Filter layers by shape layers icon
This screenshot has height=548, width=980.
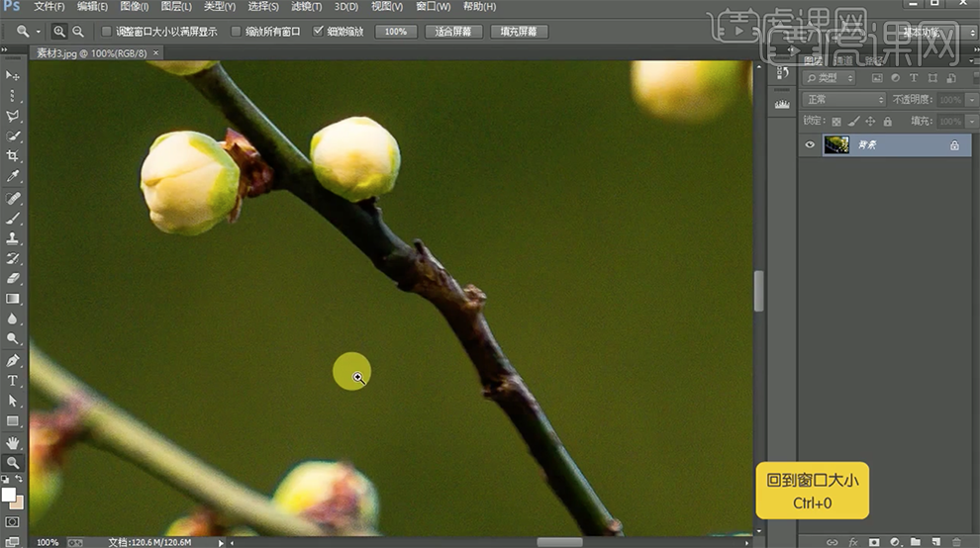click(x=932, y=78)
